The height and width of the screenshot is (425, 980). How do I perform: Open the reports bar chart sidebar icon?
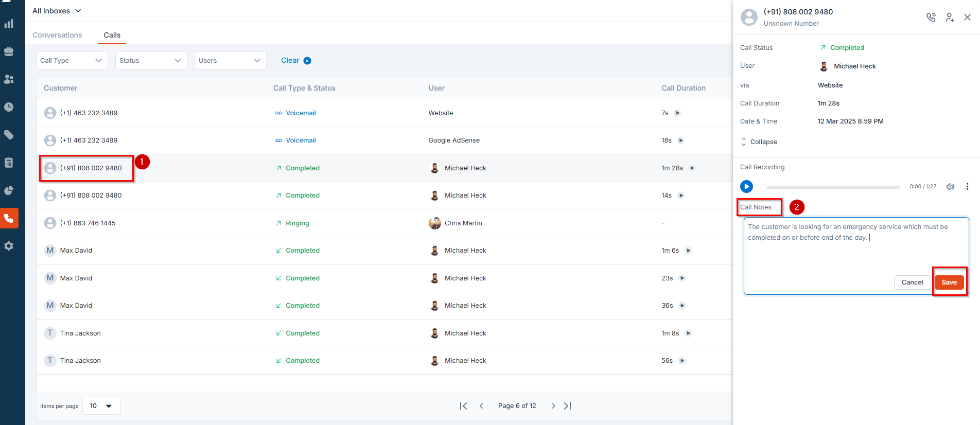click(9, 24)
